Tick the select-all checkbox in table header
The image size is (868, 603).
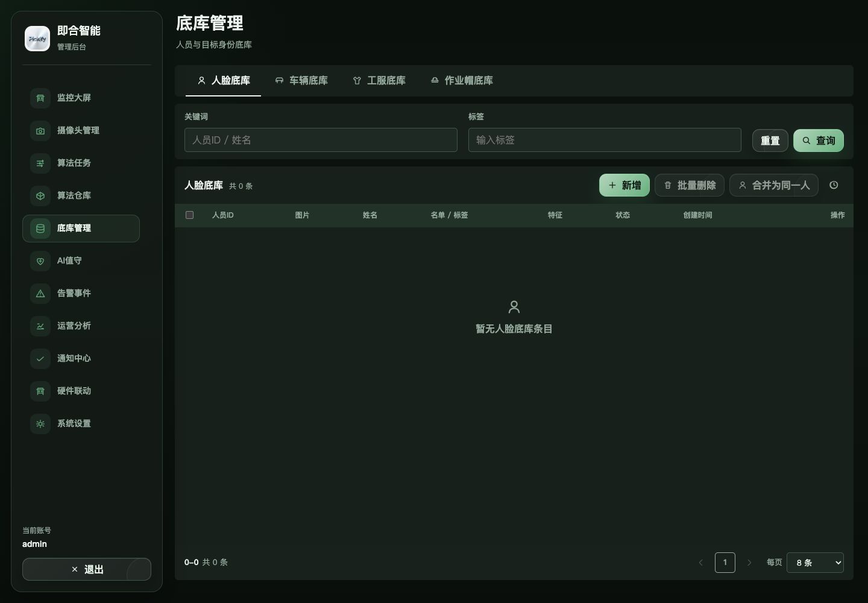point(189,215)
